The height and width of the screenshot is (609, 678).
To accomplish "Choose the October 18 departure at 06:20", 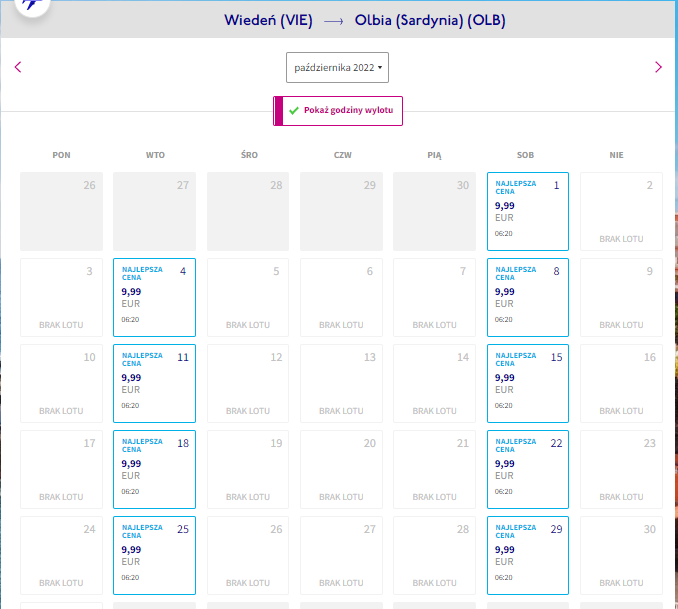I will tap(154, 470).
